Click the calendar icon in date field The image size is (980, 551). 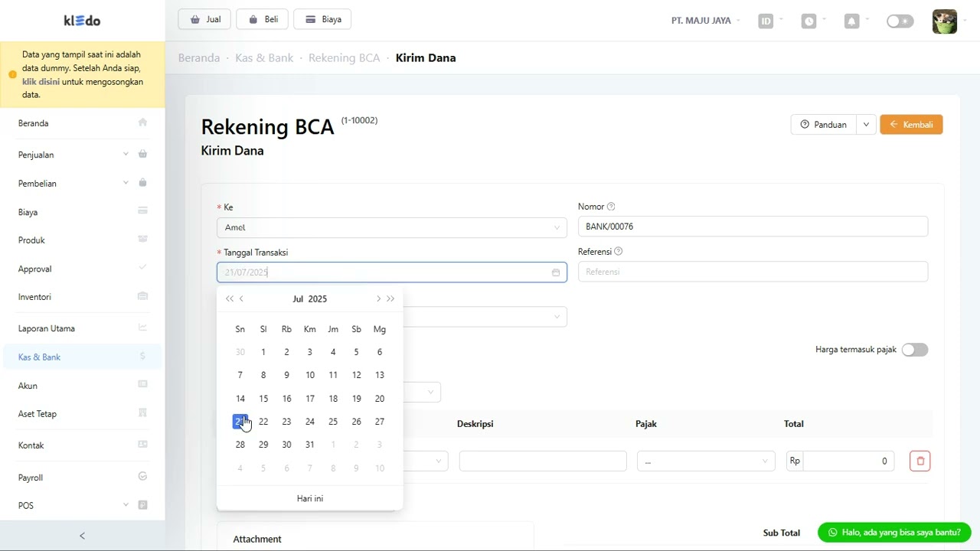[x=556, y=272]
